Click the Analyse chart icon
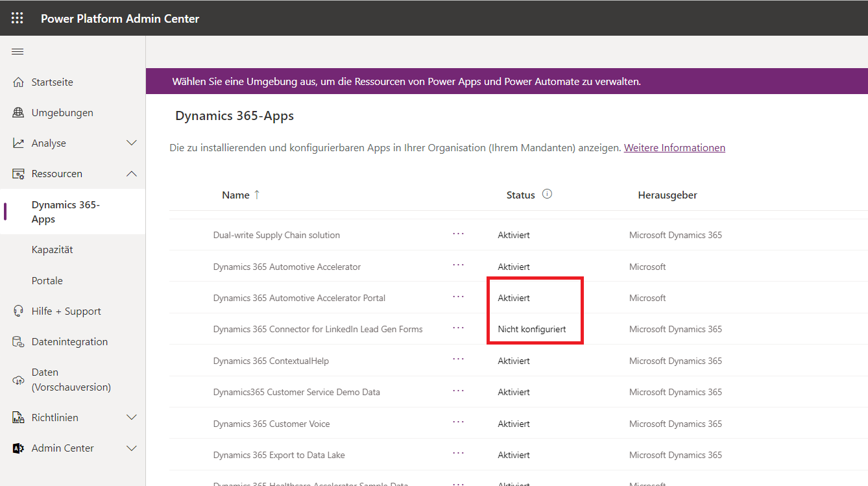Image resolution: width=868 pixels, height=486 pixels. (x=18, y=143)
